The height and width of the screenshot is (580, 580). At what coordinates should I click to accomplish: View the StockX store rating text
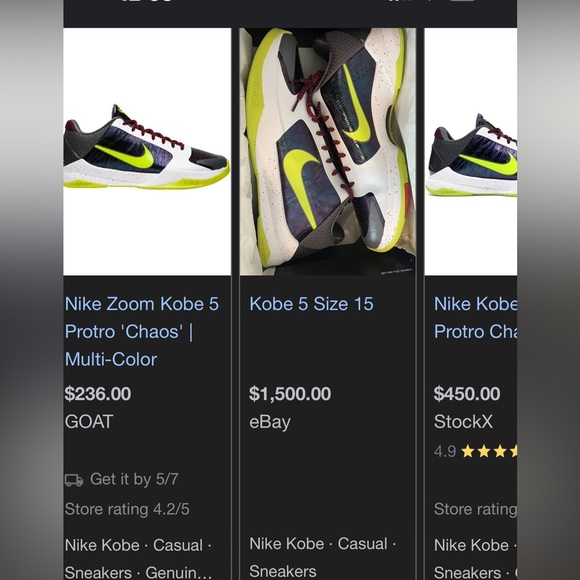[475, 509]
